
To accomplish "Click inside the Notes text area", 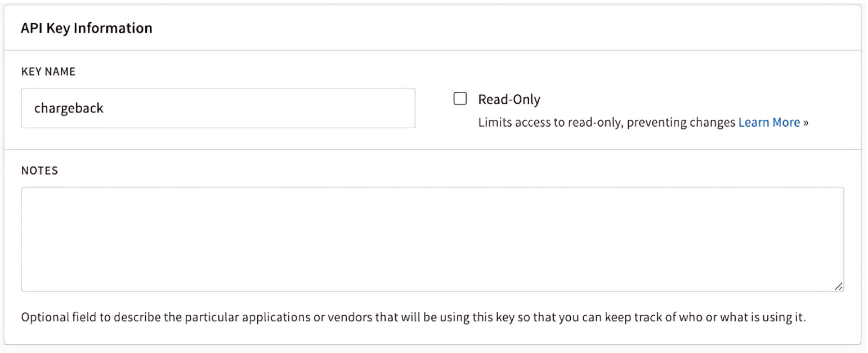I will [432, 239].
